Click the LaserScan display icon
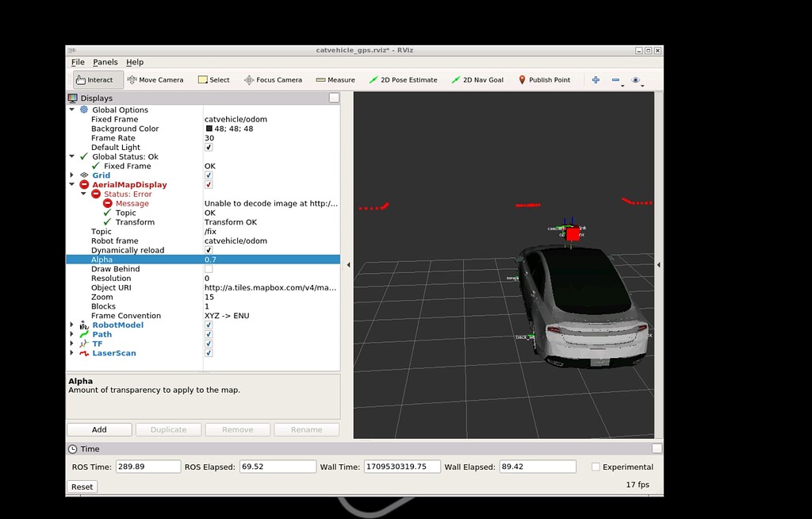This screenshot has height=519, width=812. click(84, 353)
